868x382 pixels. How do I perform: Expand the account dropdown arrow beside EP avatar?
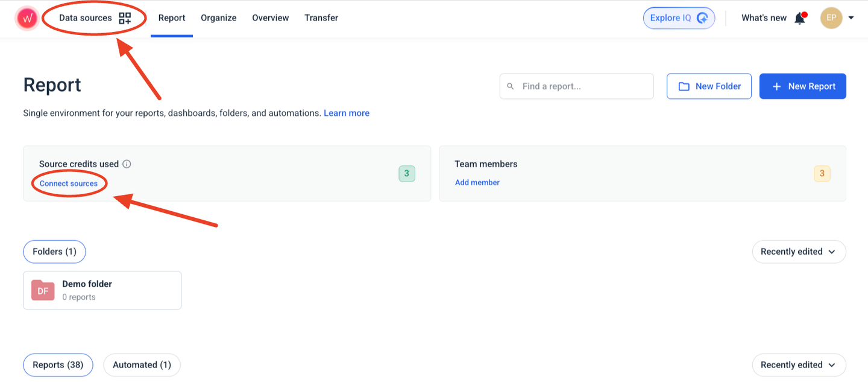click(852, 18)
